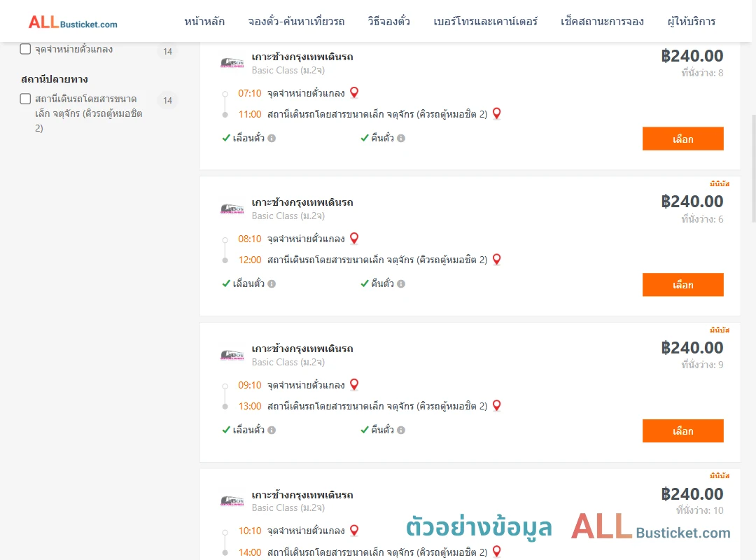The width and height of the screenshot is (756, 560).
Task: Click map pin beside 14:00 arrival station
Action: (496, 552)
